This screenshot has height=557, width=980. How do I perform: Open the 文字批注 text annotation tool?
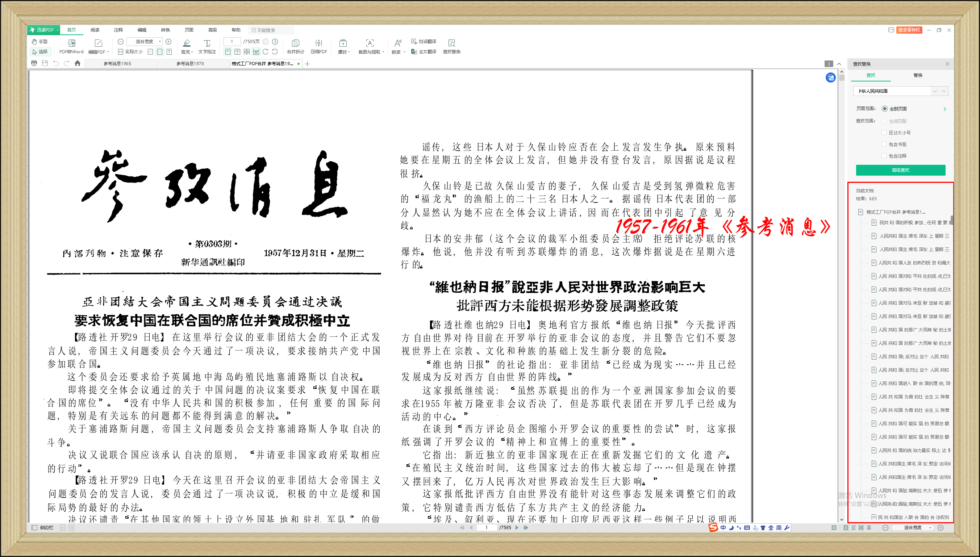click(x=207, y=43)
